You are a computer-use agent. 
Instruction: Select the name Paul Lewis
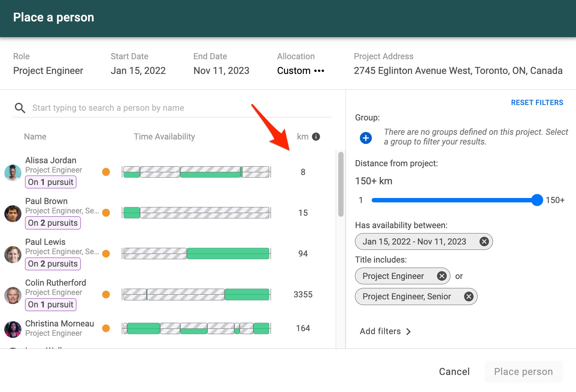click(45, 242)
